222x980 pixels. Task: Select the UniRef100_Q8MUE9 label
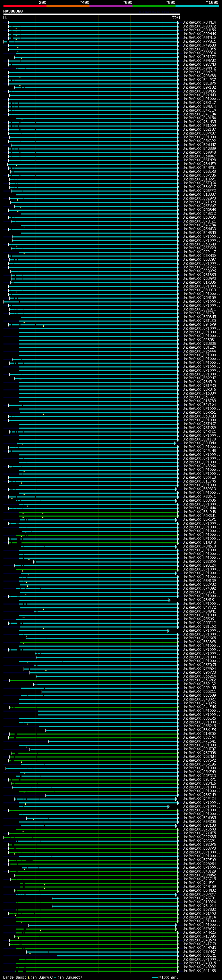coord(199,164)
